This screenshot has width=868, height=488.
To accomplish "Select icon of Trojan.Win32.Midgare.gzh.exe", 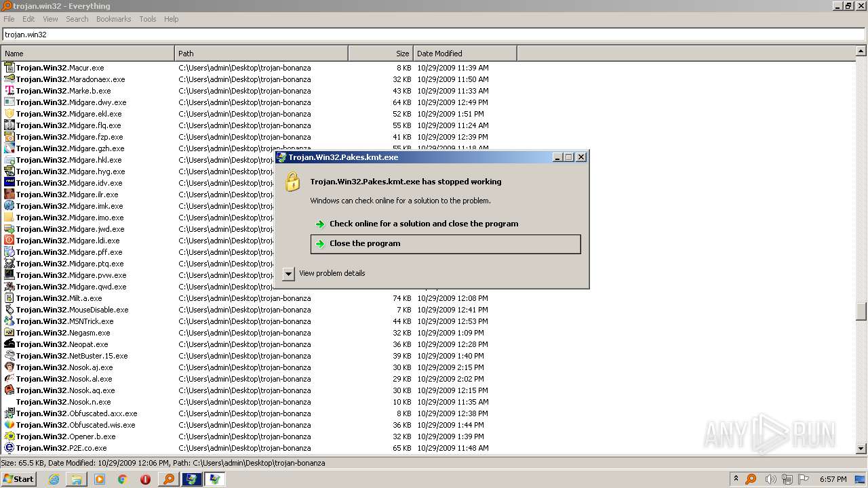I will click(9, 148).
